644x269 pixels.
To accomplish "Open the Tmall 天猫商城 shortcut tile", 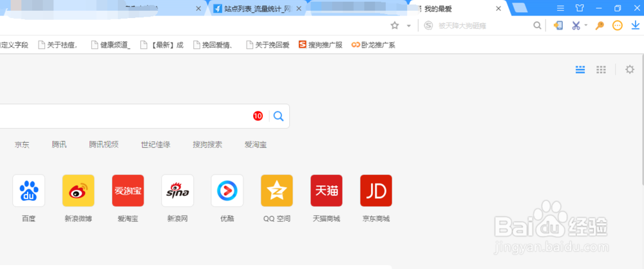I will [x=327, y=190].
